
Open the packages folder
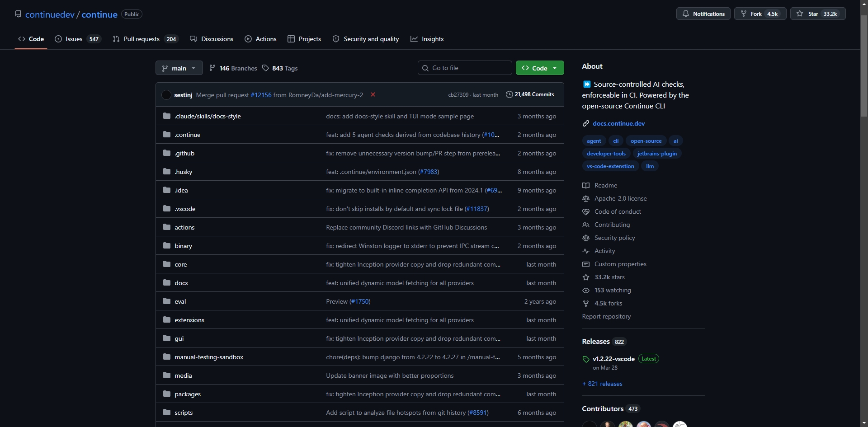click(188, 394)
